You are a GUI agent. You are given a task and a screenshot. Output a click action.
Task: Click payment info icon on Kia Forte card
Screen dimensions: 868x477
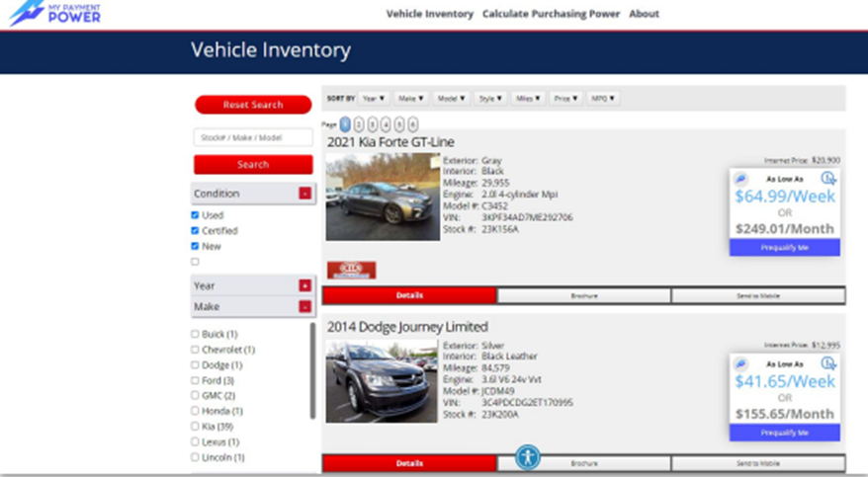click(x=828, y=178)
